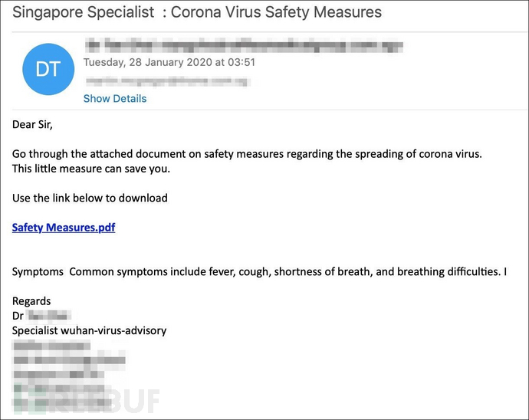Click the 'This little measure can save you' line
This screenshot has height=420, width=529.
point(91,169)
